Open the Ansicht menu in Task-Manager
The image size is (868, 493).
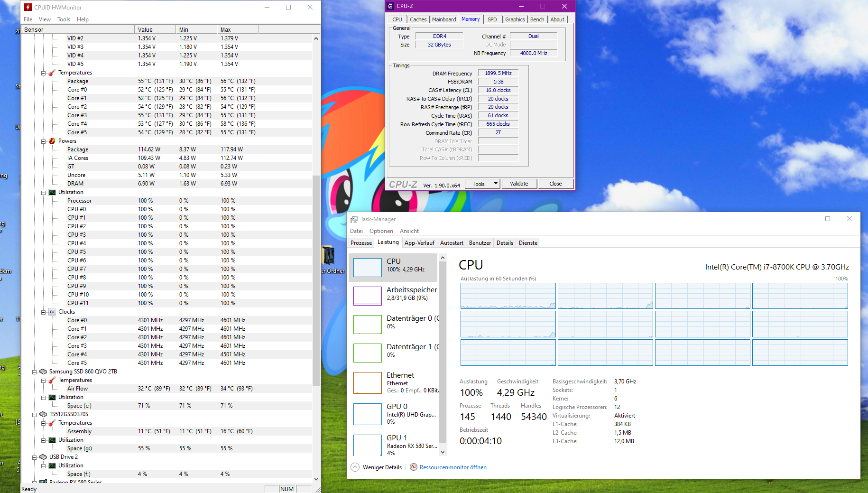409,231
